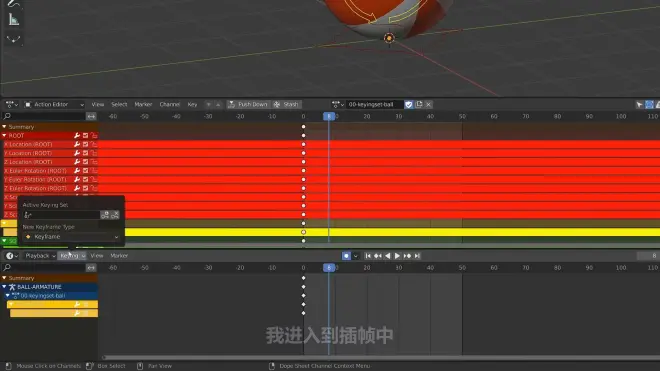
Task: Click the Action Editor channel search field
Action: [x=44, y=116]
